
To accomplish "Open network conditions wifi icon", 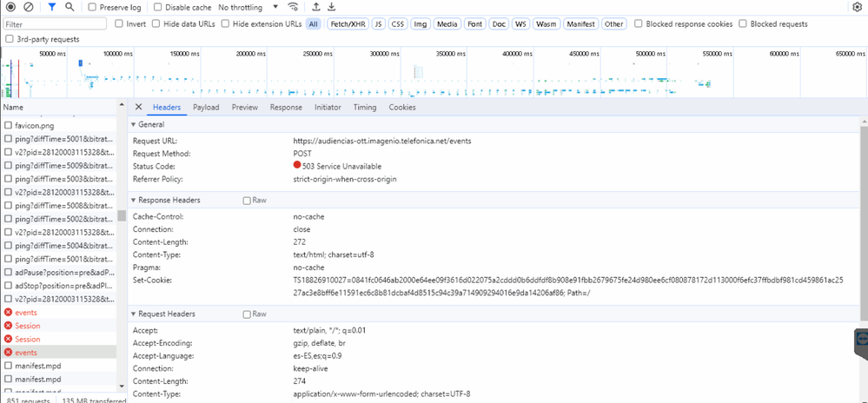I will (294, 7).
